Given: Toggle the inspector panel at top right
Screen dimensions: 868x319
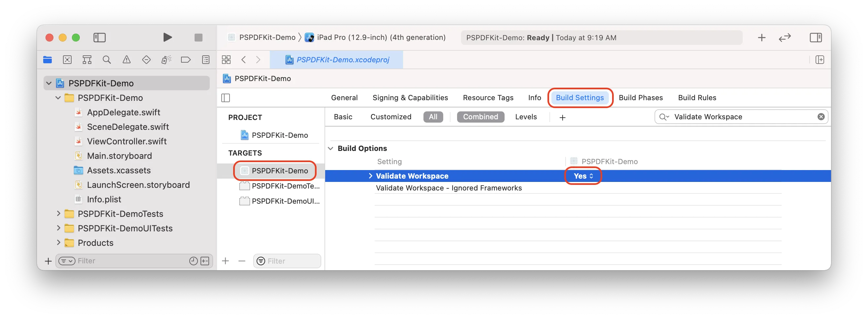Looking at the screenshot, I should pos(816,37).
